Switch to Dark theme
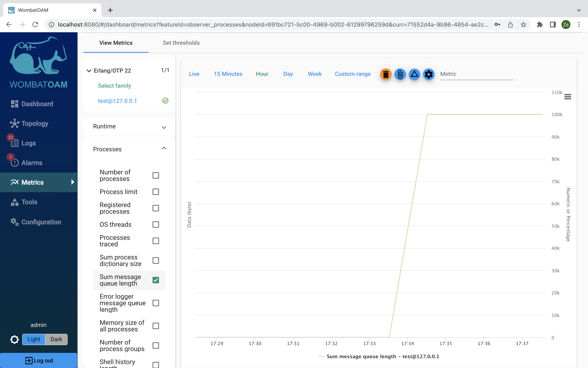This screenshot has width=588, height=368. [x=56, y=339]
